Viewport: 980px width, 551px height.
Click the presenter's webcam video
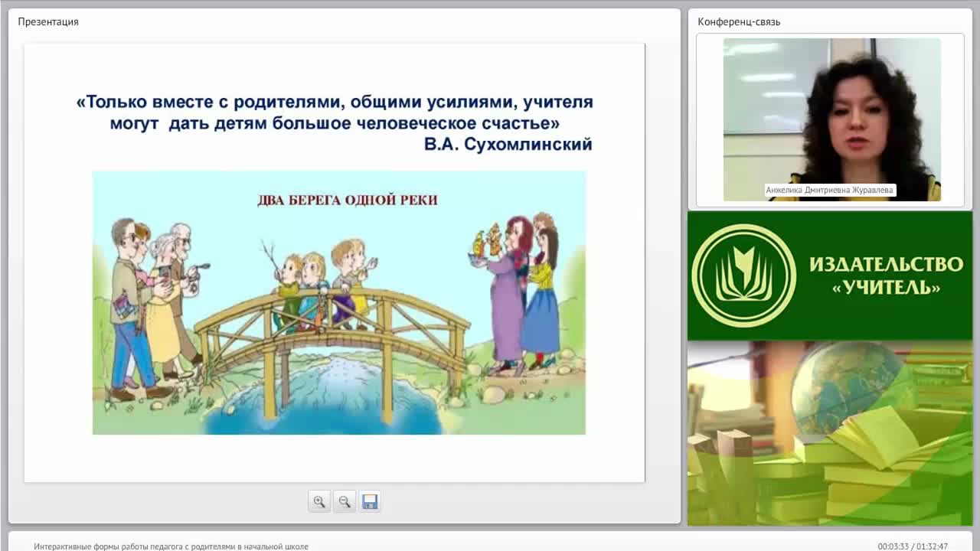pyautogui.click(x=832, y=119)
